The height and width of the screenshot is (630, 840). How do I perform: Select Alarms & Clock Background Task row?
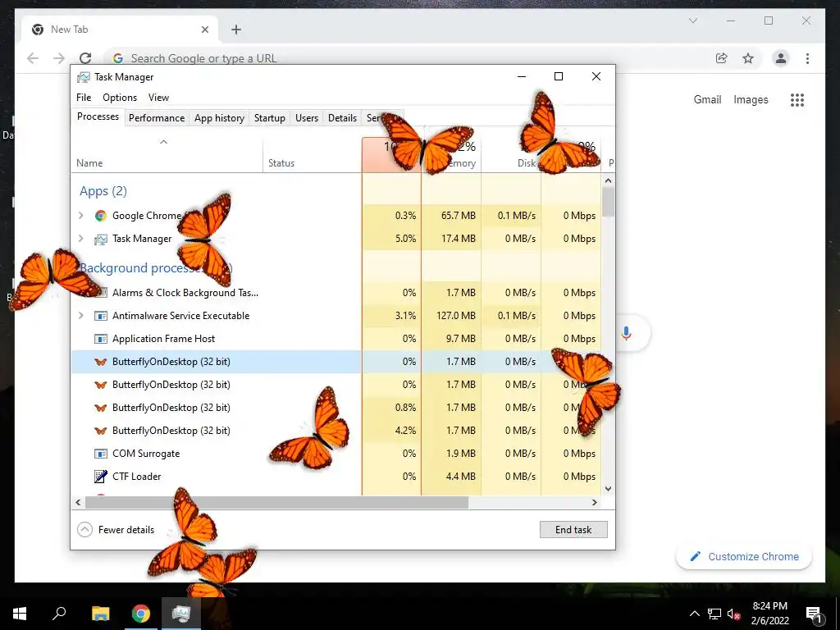coord(336,293)
